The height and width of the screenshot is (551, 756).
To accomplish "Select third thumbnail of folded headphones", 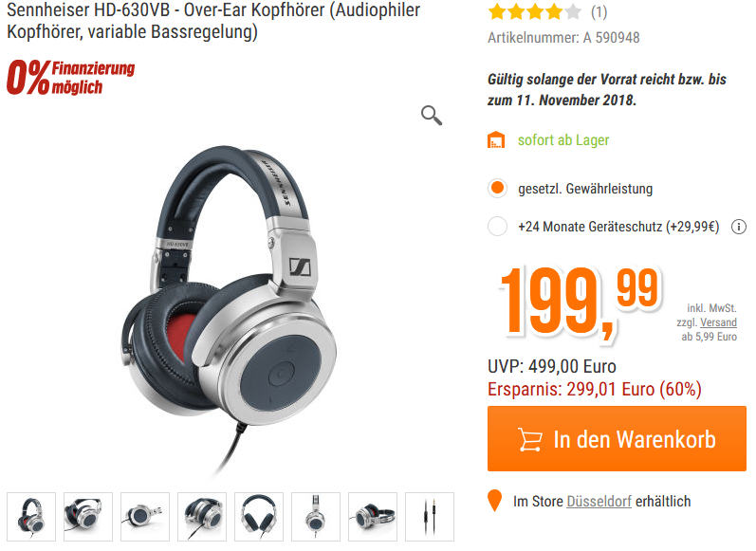I will coord(145,517).
